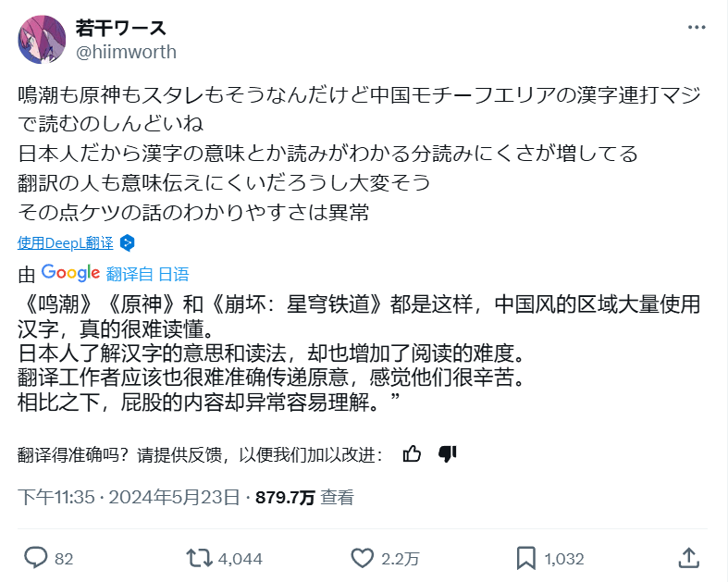Click the 使用DeepL翻译 link
Viewport: 728px width, 582px height.
point(65,243)
